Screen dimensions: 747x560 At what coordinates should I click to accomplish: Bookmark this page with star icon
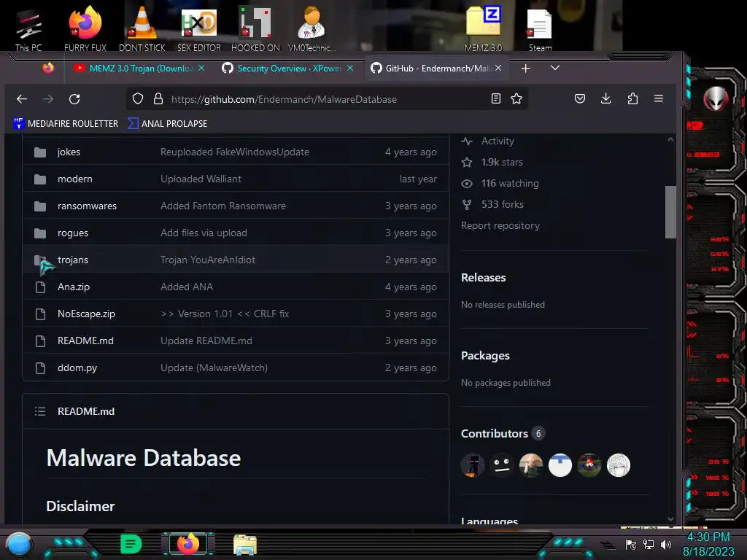[516, 98]
